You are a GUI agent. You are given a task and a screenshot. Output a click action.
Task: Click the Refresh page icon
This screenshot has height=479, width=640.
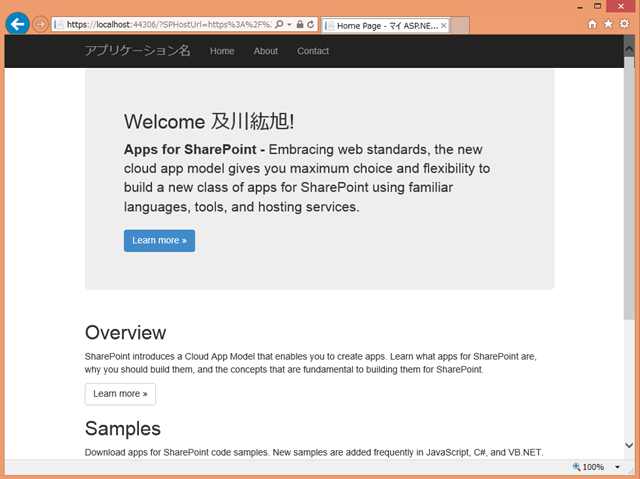pyautogui.click(x=311, y=24)
